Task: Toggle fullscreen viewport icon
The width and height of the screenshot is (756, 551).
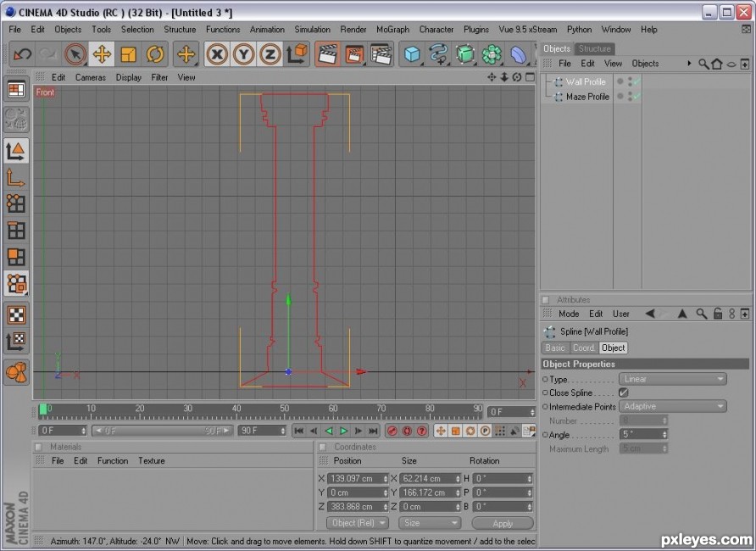Action: point(530,77)
